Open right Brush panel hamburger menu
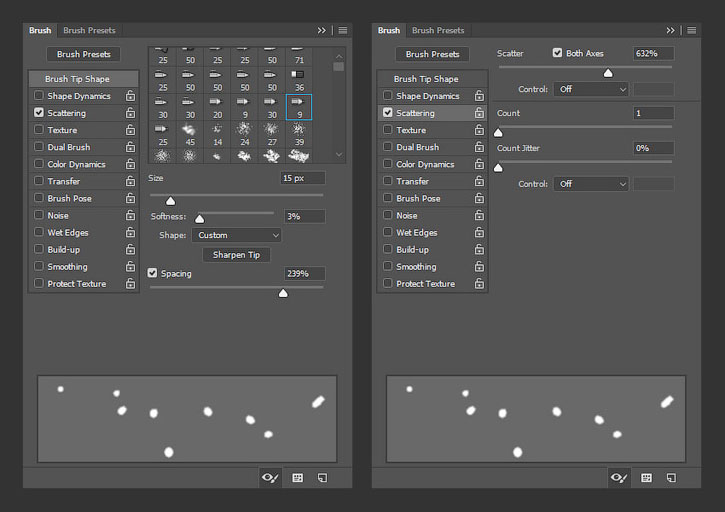 point(692,31)
